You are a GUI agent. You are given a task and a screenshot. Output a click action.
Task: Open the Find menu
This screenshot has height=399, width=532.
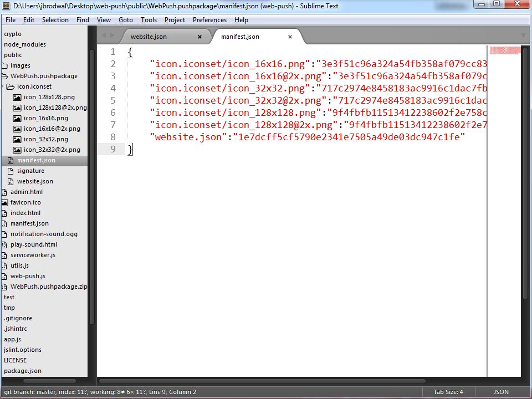pyautogui.click(x=83, y=20)
